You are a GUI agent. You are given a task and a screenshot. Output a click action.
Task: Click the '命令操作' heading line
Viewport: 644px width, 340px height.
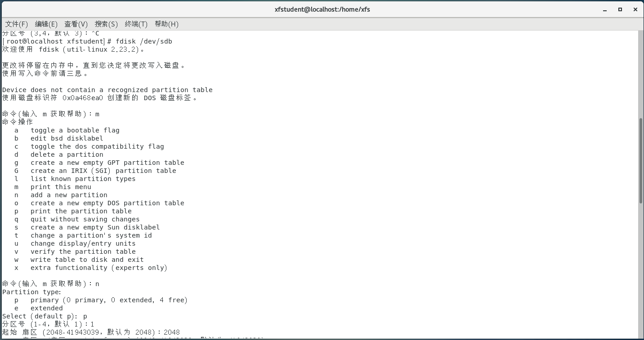[x=18, y=122]
